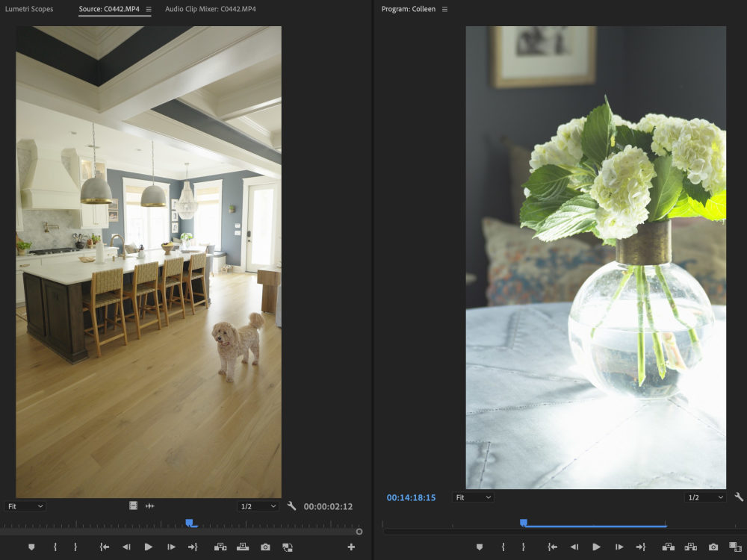
Task: Switch to the Lumetri Scopes tab
Action: click(29, 9)
